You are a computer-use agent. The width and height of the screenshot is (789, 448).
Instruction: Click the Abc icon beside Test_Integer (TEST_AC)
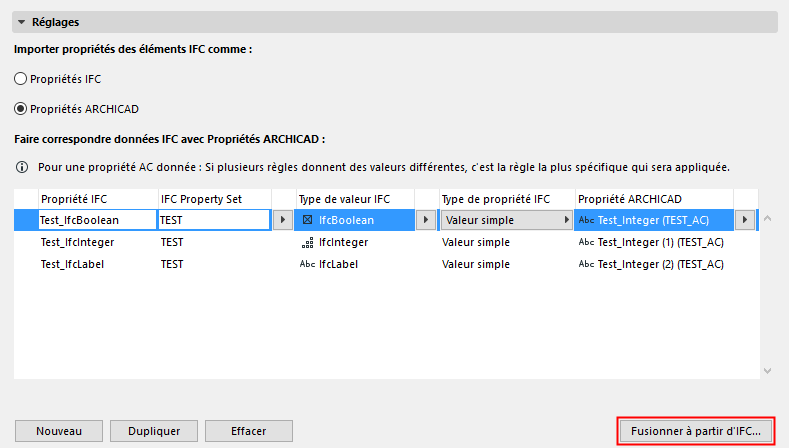(586, 219)
